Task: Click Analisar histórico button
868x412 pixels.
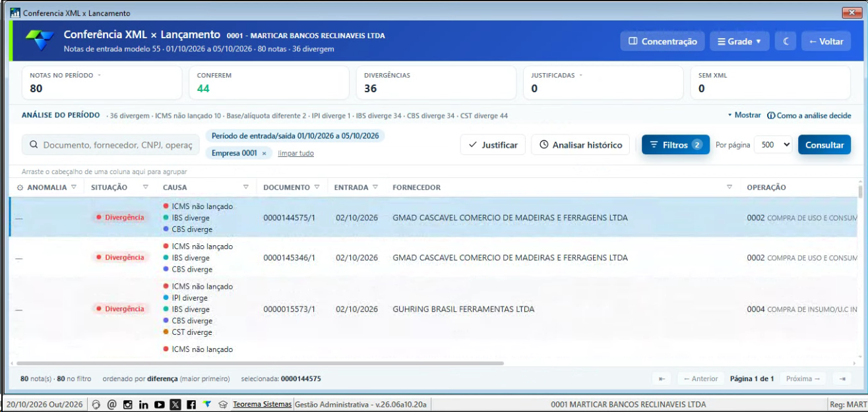Action: (580, 145)
